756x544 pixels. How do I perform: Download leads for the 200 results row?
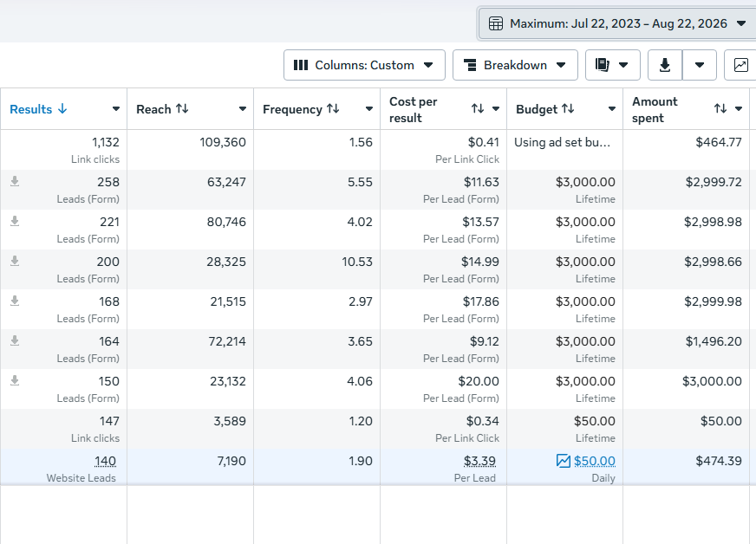coord(15,261)
